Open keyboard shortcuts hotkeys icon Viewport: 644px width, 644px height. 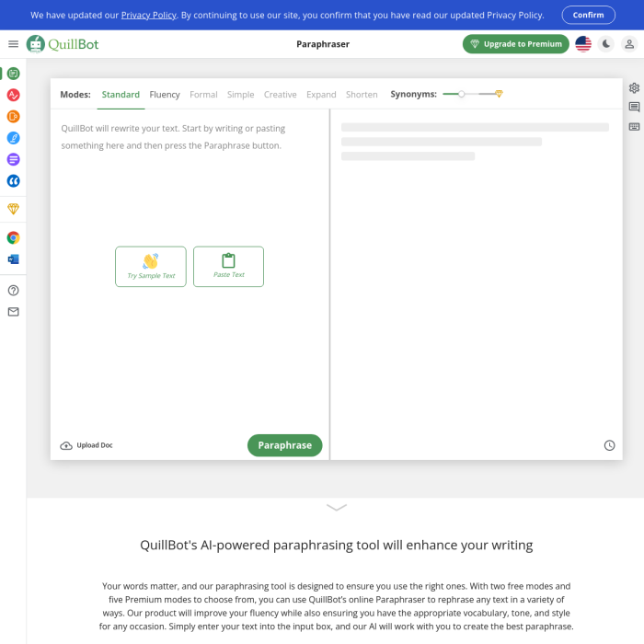(x=634, y=127)
